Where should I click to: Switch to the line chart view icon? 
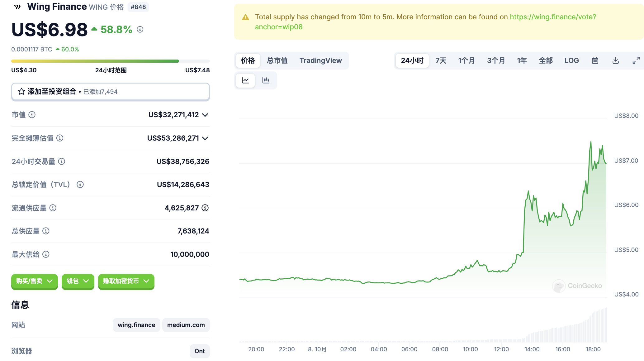tap(245, 80)
